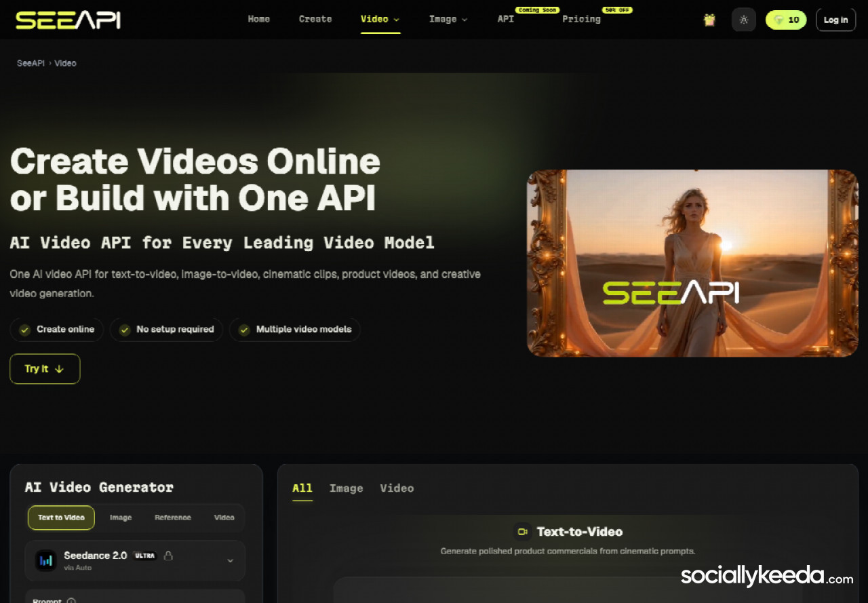Switch generator to Video mode

point(224,518)
